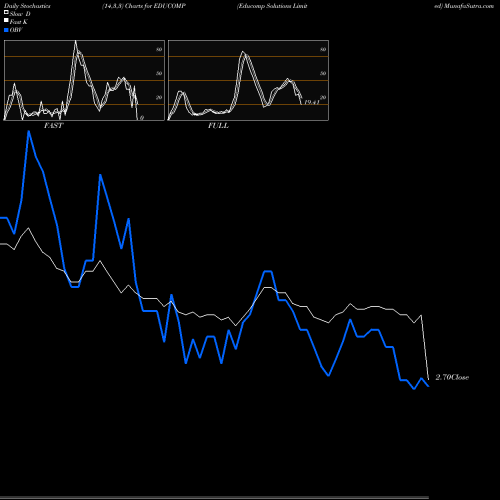Click the end of the white close price line

tap(428, 379)
